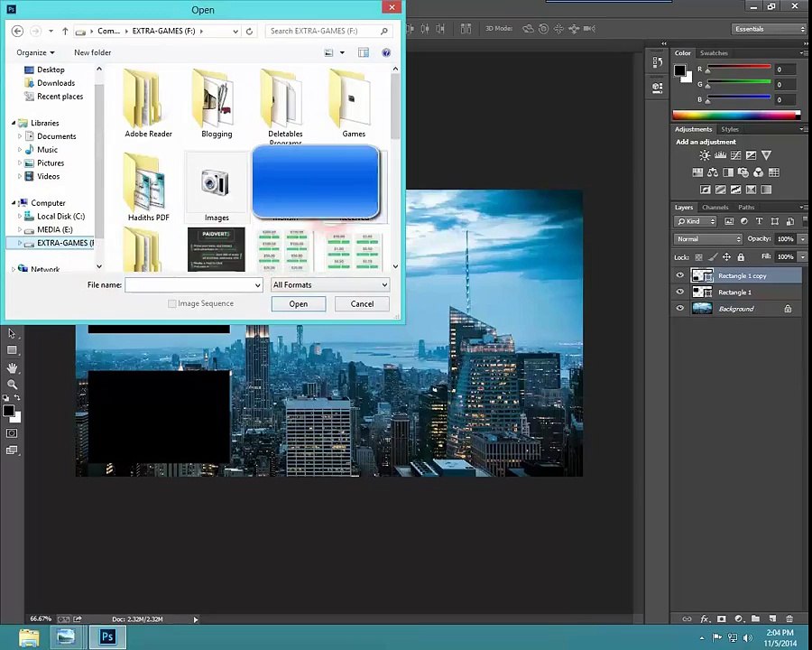This screenshot has width=812, height=650.
Task: Switch to the Styles tab
Action: [x=730, y=129]
